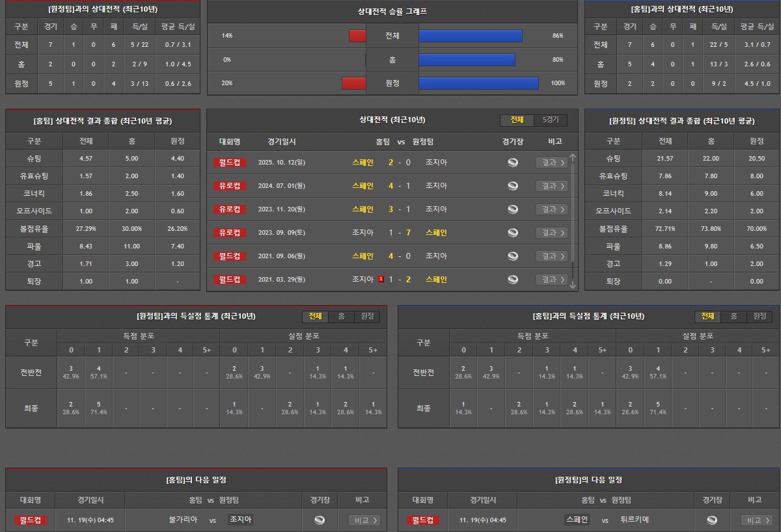Select 홈 tab in right goal statistics
The width and height of the screenshot is (781, 532).
coord(733,317)
